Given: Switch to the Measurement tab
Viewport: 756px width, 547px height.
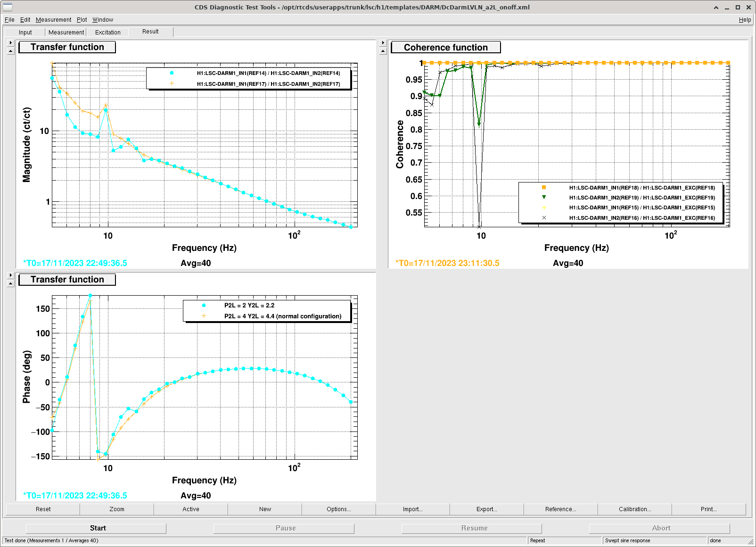Looking at the screenshot, I should point(66,33).
